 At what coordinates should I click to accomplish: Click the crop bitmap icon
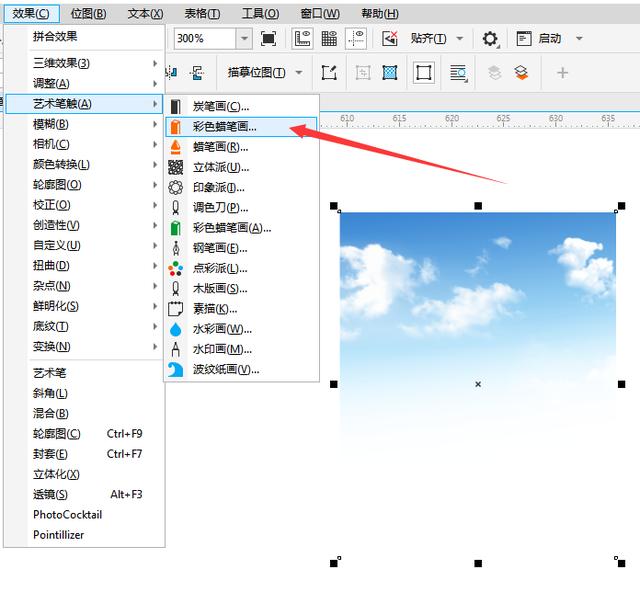click(x=363, y=73)
